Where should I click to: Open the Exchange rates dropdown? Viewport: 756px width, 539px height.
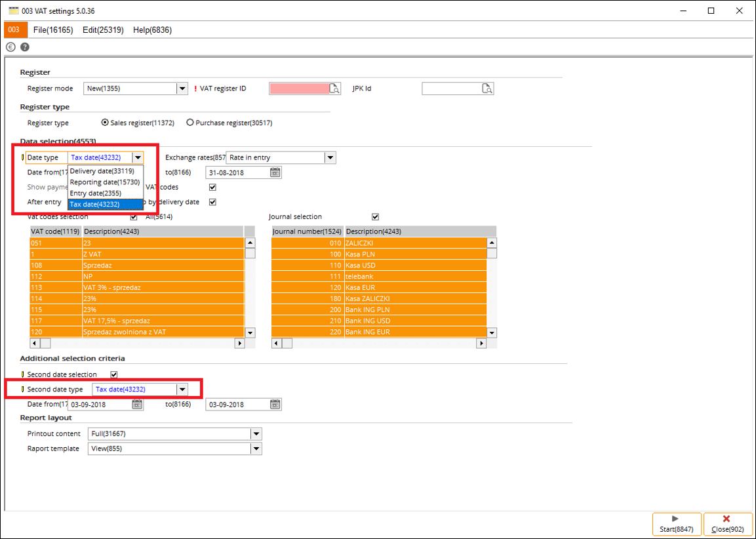[330, 157]
